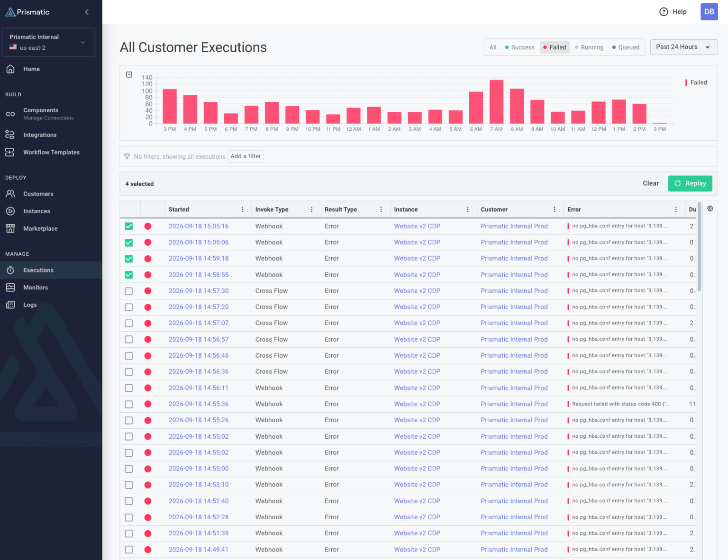Open the Past 24 Hours time range dropdown
Viewport: 728px width, 560px height.
pyautogui.click(x=684, y=47)
